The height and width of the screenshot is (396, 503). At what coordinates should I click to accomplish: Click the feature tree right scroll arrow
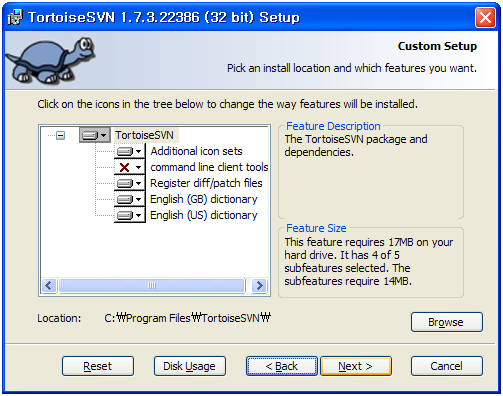coord(259,286)
